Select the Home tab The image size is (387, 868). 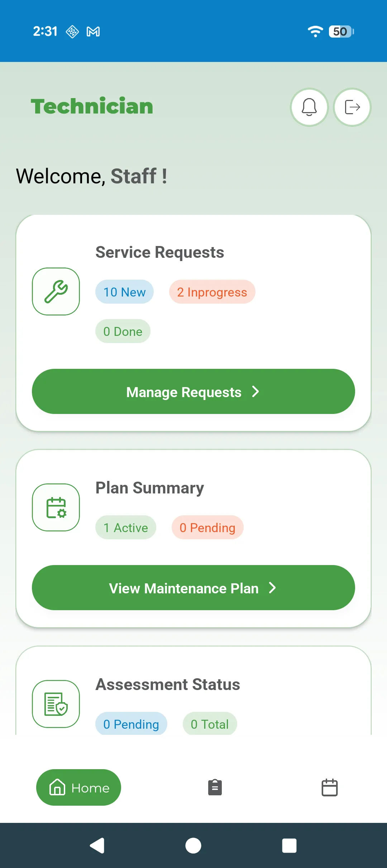[x=78, y=787]
